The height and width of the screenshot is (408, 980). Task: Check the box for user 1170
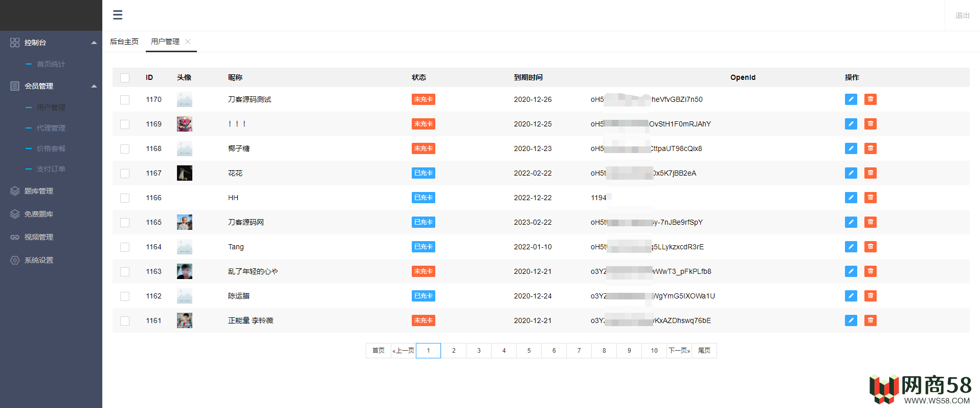(125, 100)
